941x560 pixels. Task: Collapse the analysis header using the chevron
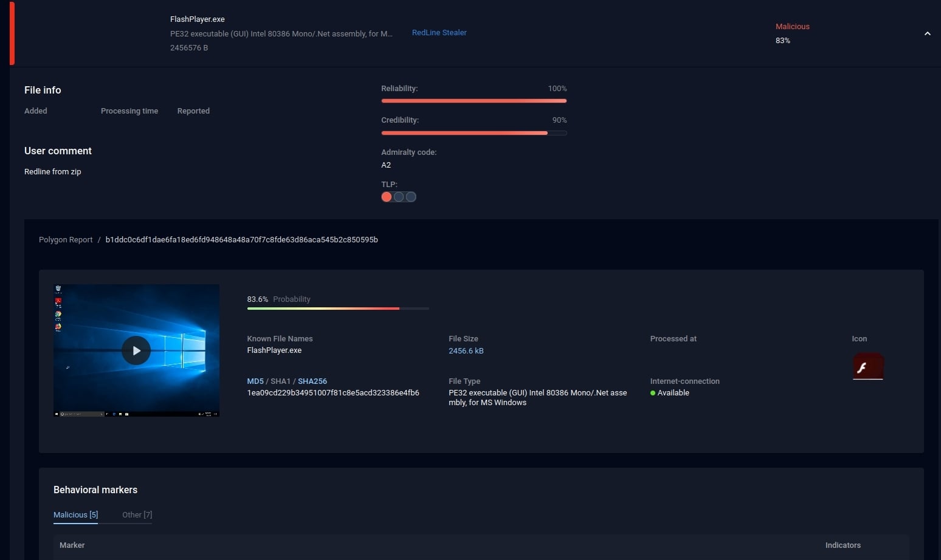pyautogui.click(x=927, y=33)
